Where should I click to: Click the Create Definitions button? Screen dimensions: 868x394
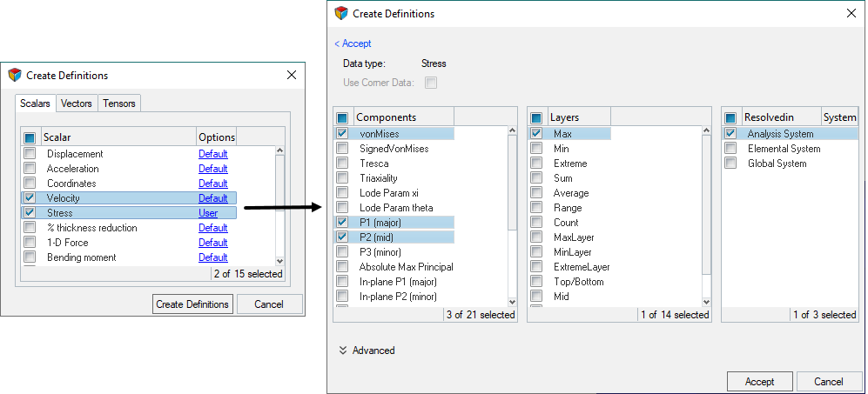tap(192, 304)
